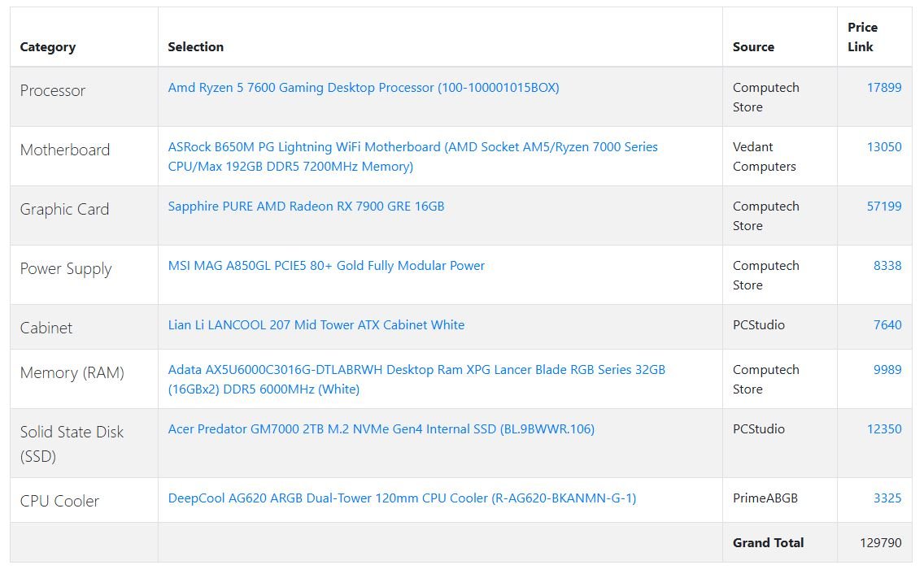Viewport: 924px width, 574px height.
Task: Open the Amd Ryzen 5 7600 processor link
Action: [364, 88]
